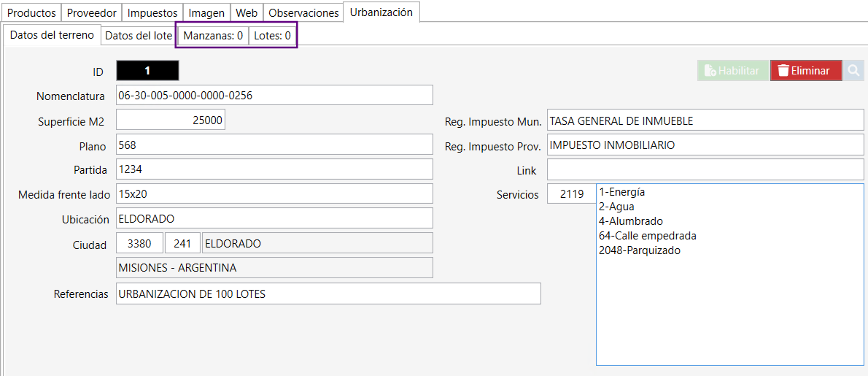
Task: Select 64-Calle empedrada in services list
Action: (648, 236)
